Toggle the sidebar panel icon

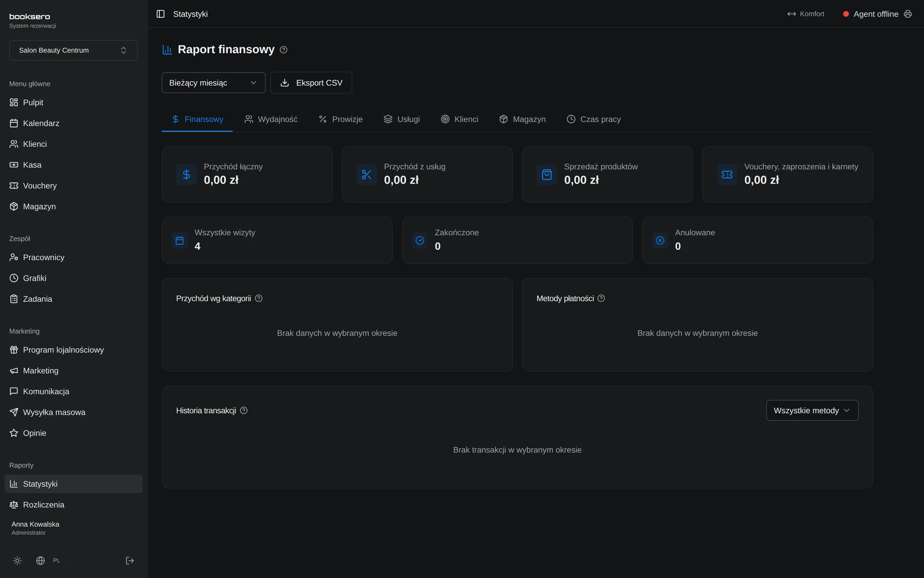[160, 14]
